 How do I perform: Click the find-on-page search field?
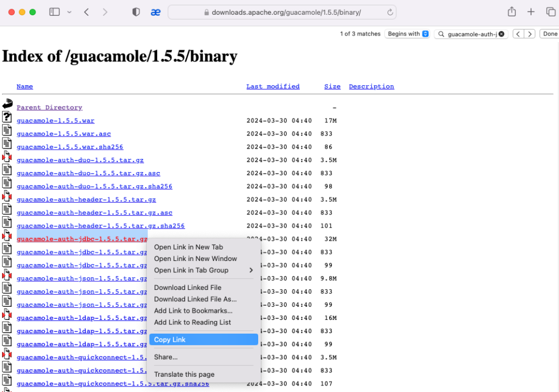[471, 34]
